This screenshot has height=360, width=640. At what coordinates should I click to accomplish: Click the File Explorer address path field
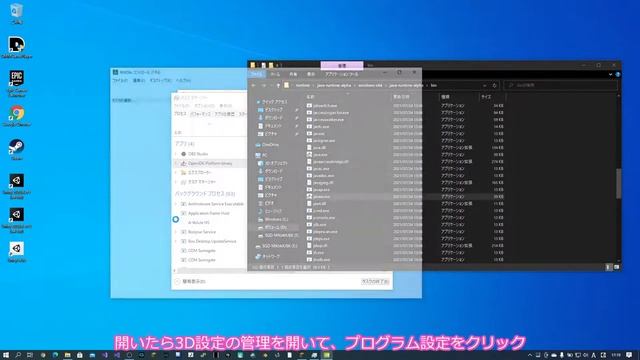click(386, 85)
